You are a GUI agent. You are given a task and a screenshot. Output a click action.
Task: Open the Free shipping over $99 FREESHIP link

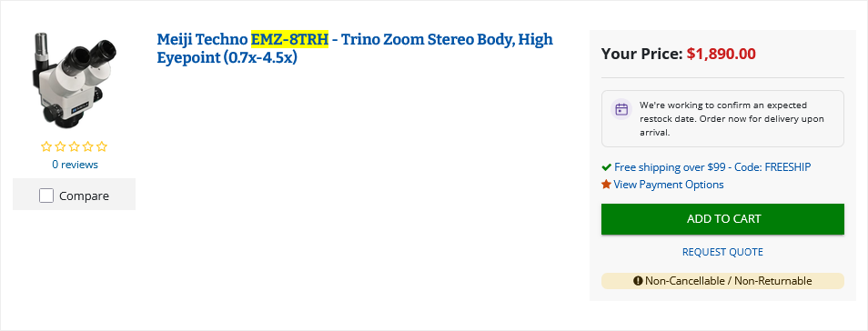click(x=712, y=167)
